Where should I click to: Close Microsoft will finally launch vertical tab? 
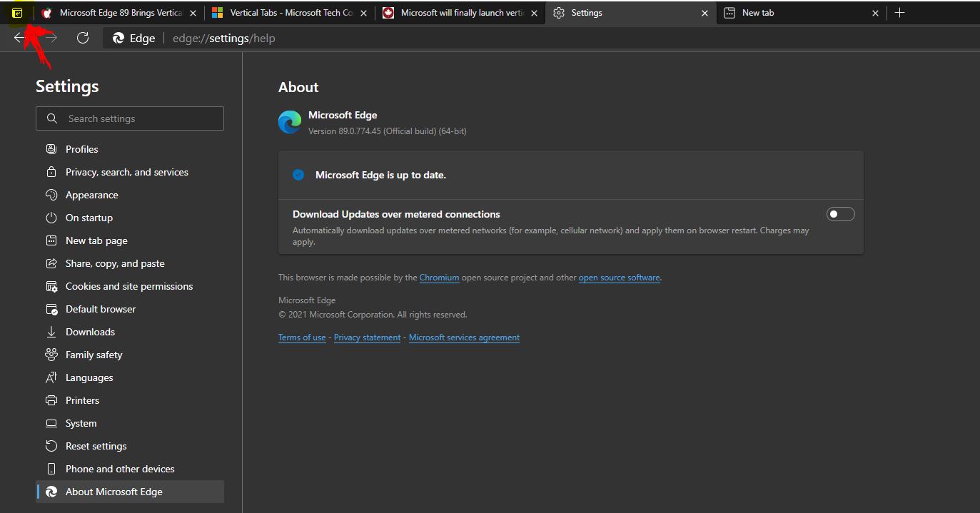(534, 13)
